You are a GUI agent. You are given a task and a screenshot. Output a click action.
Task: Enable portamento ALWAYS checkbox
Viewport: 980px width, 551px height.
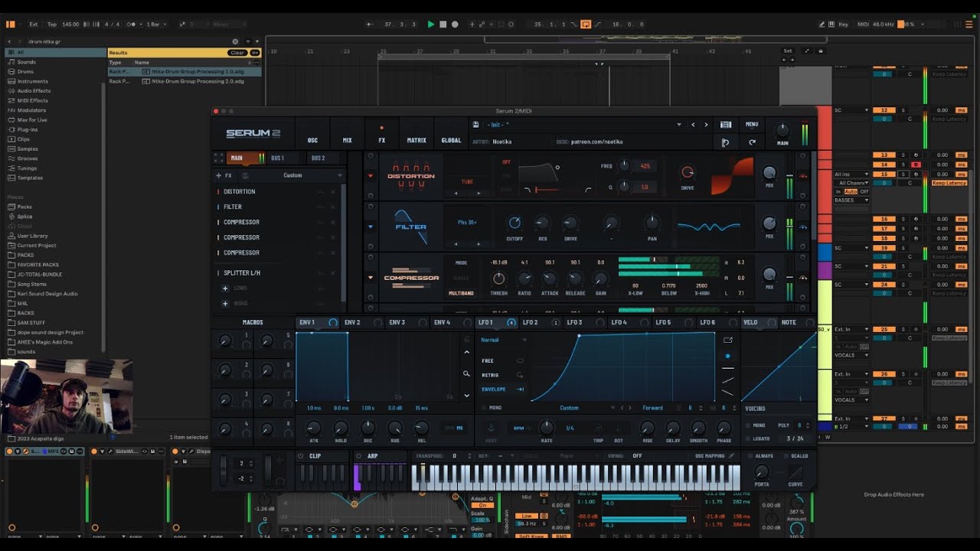[x=749, y=456]
